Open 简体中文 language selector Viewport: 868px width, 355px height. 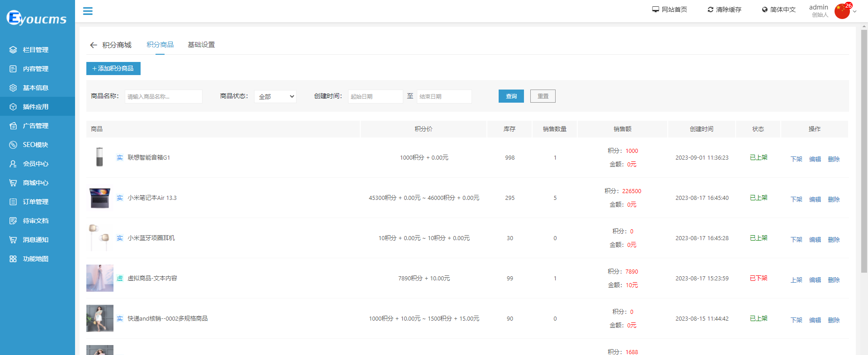(x=778, y=9)
